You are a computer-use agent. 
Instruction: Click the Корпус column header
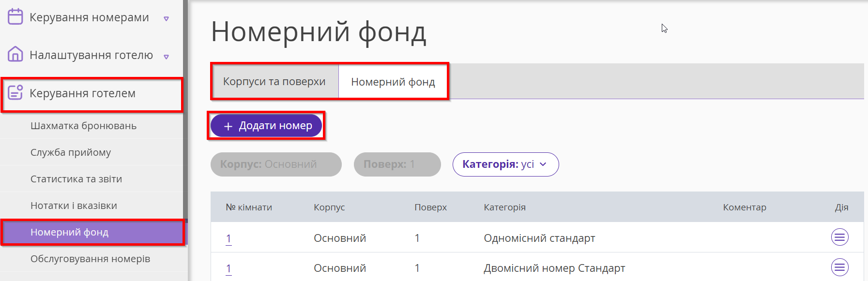tap(329, 207)
